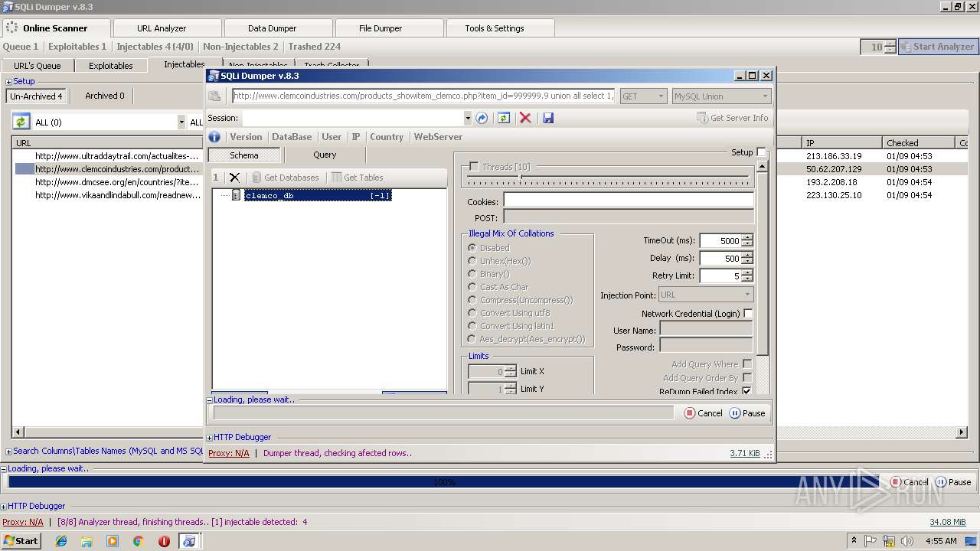The image size is (980, 551).
Task: Open Internet Explorer from the taskbar
Action: (x=61, y=541)
